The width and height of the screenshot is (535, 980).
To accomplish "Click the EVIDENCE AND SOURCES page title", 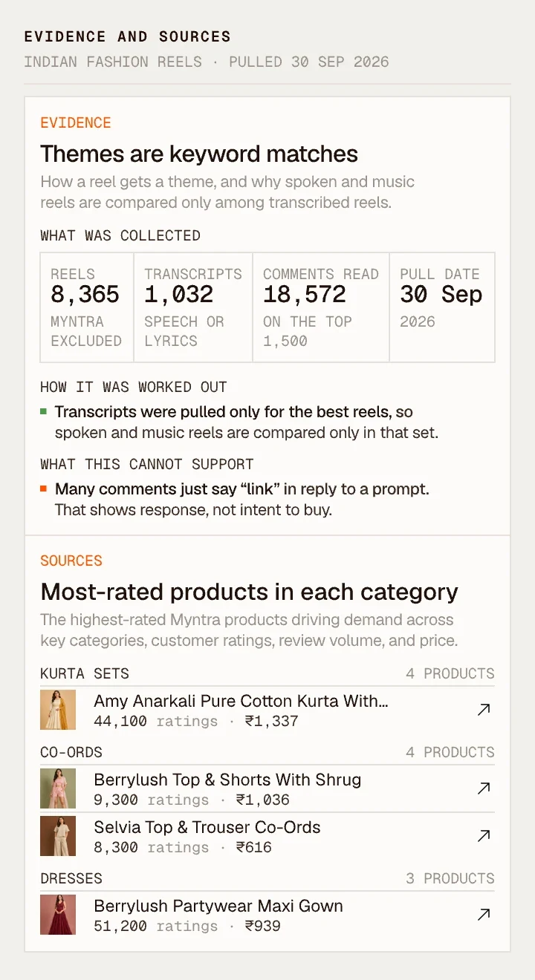I will coord(128,36).
